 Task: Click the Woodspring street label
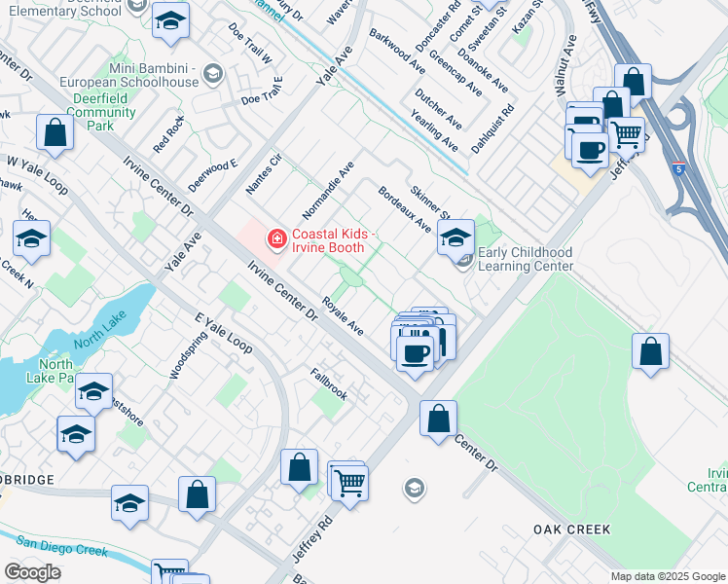click(188, 355)
